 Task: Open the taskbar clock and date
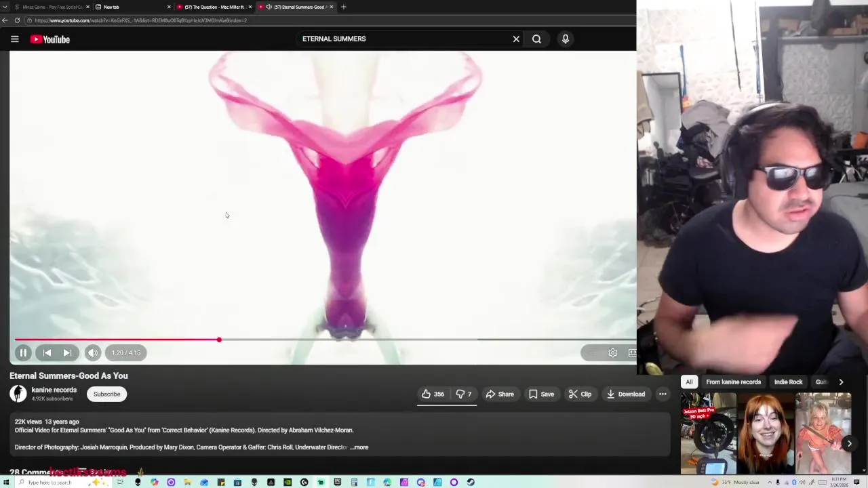839,482
